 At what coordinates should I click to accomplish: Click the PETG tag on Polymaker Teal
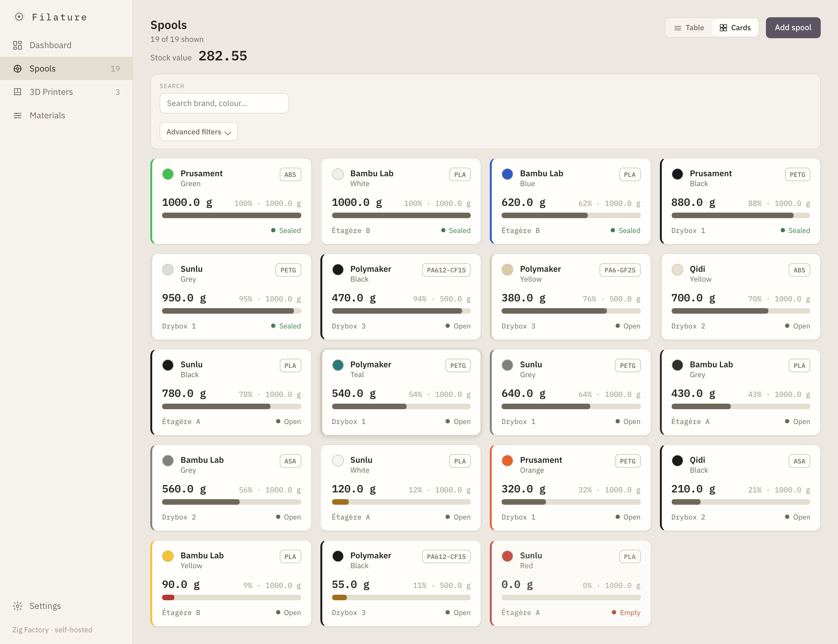point(458,365)
